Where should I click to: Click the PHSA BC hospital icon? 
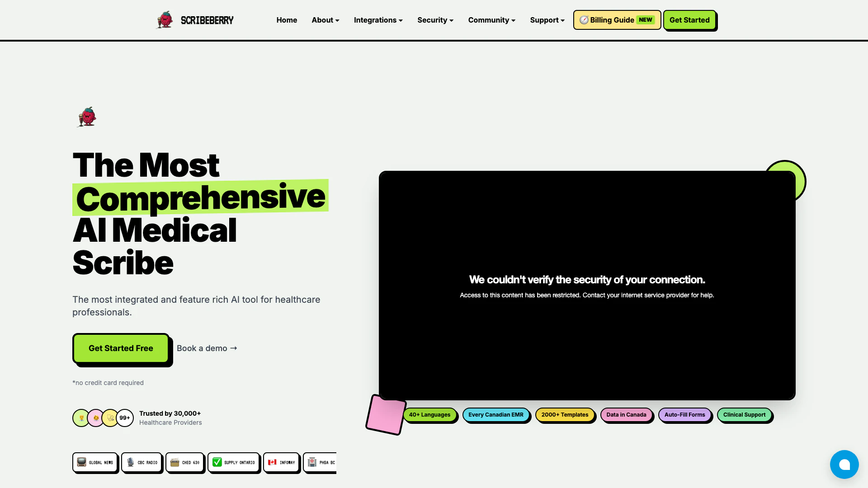[x=312, y=462]
